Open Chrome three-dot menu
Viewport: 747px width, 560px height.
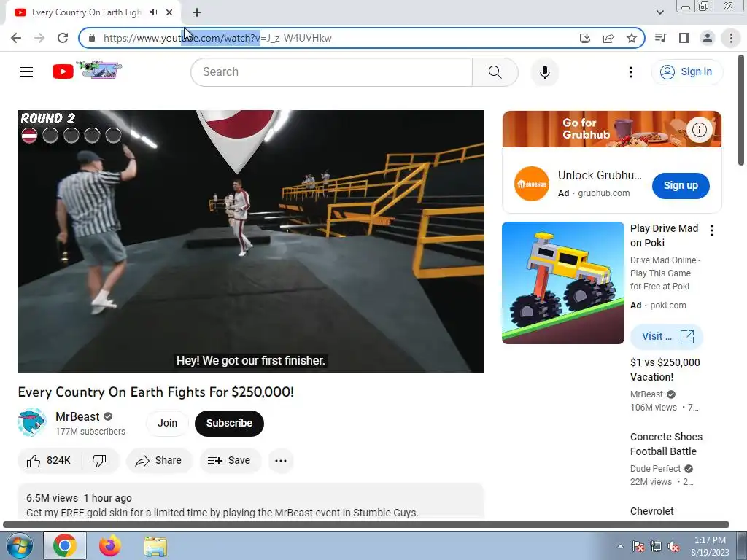[731, 38]
